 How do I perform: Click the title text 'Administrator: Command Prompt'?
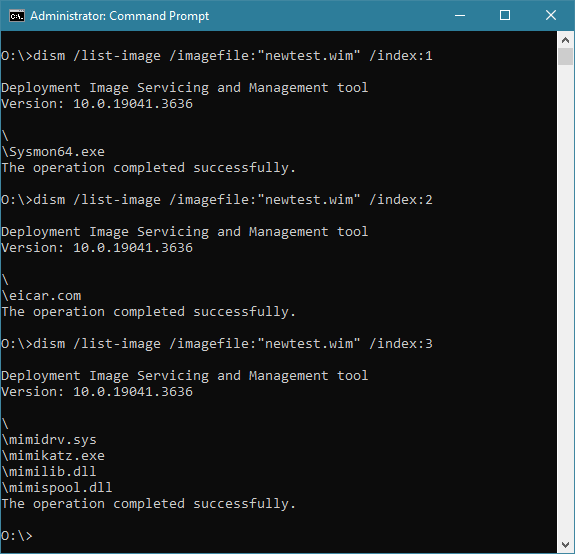point(120,16)
